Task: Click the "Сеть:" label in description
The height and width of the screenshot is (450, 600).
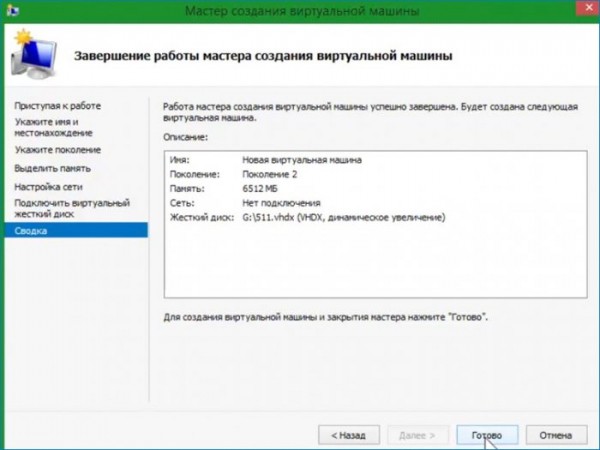Action: (x=182, y=203)
